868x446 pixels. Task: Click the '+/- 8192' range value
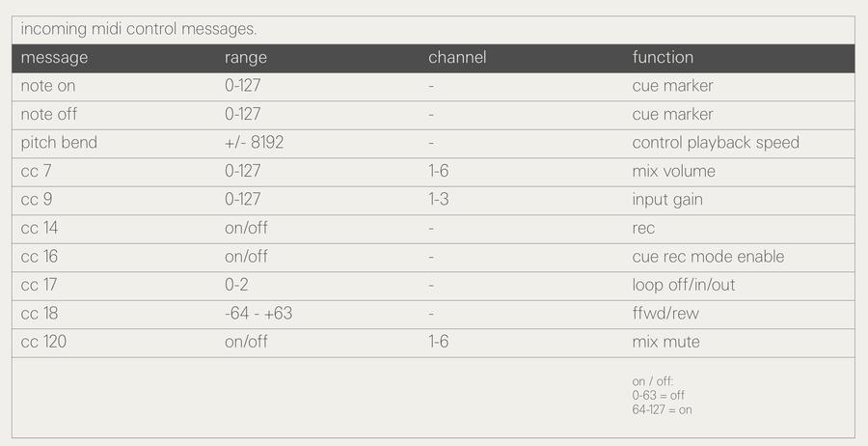coord(254,142)
